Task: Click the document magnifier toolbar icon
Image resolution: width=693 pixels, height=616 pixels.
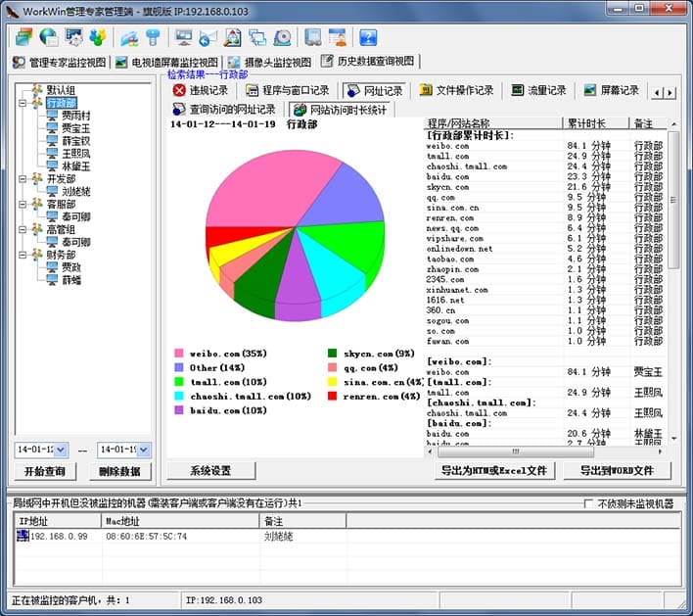Action: (233, 37)
